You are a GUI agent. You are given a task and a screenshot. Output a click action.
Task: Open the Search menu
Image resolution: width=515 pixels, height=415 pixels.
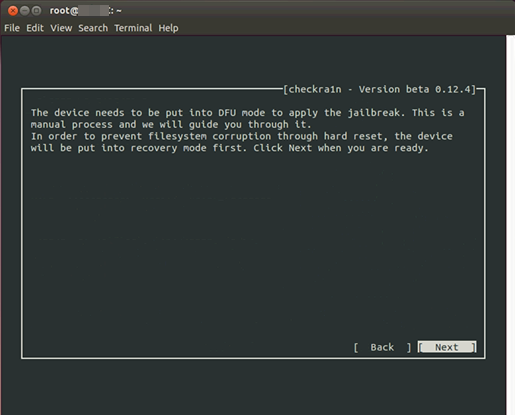tap(93, 28)
